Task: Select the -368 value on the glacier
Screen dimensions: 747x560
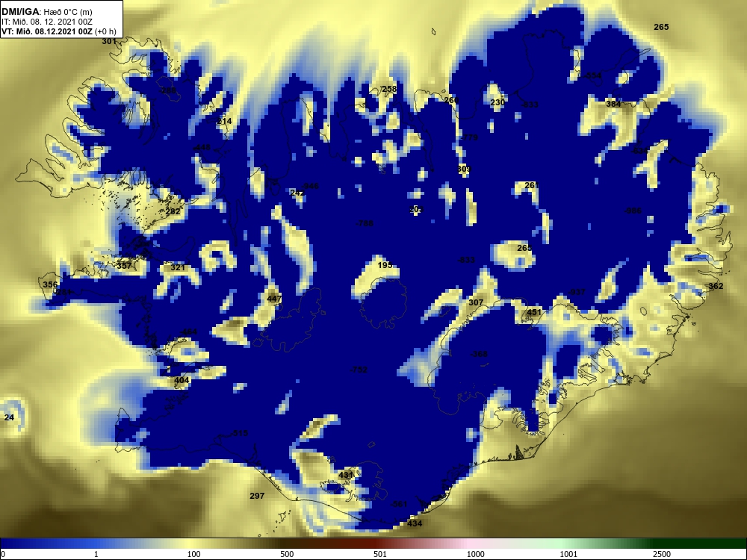Action: pyautogui.click(x=478, y=354)
